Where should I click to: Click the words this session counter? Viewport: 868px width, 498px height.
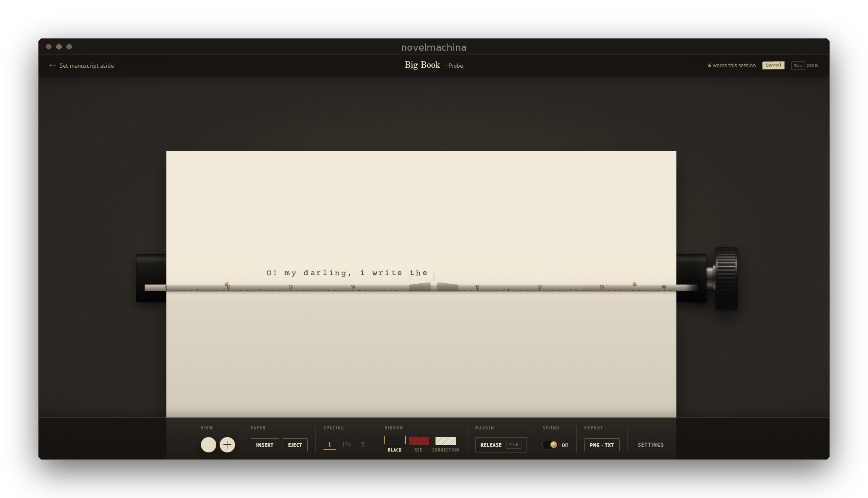732,66
